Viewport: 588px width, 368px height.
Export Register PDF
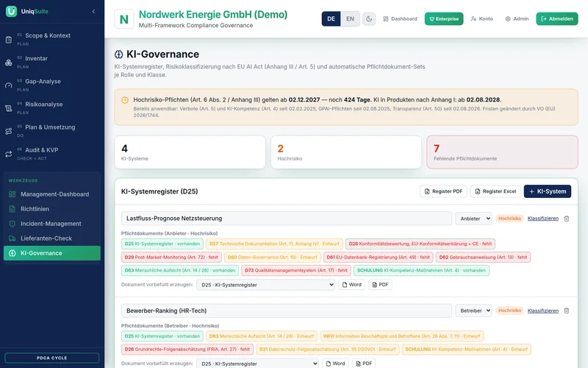(443, 191)
